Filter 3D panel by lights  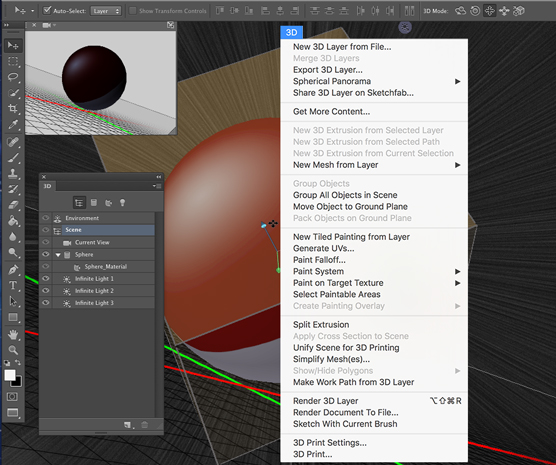[x=122, y=203]
